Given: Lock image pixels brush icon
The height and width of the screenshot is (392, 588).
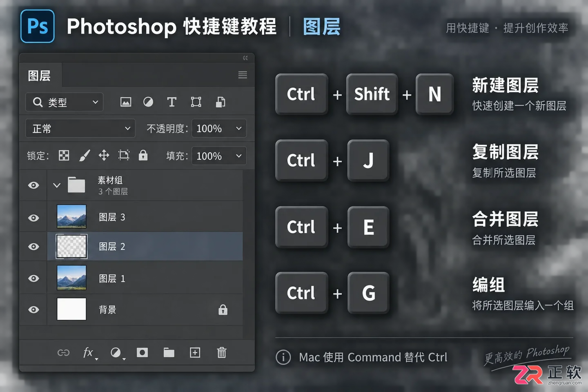Looking at the screenshot, I should [85, 156].
